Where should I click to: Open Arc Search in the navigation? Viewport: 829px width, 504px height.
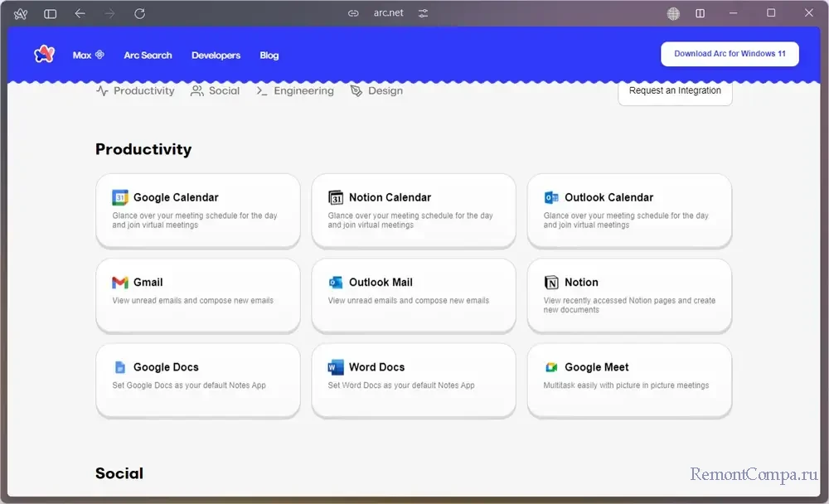point(148,56)
